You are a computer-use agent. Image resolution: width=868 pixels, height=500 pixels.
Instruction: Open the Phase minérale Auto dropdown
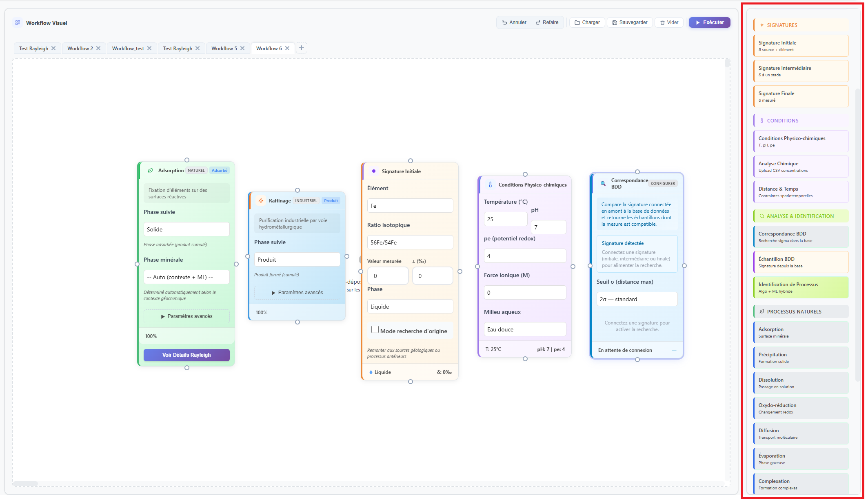click(x=186, y=277)
